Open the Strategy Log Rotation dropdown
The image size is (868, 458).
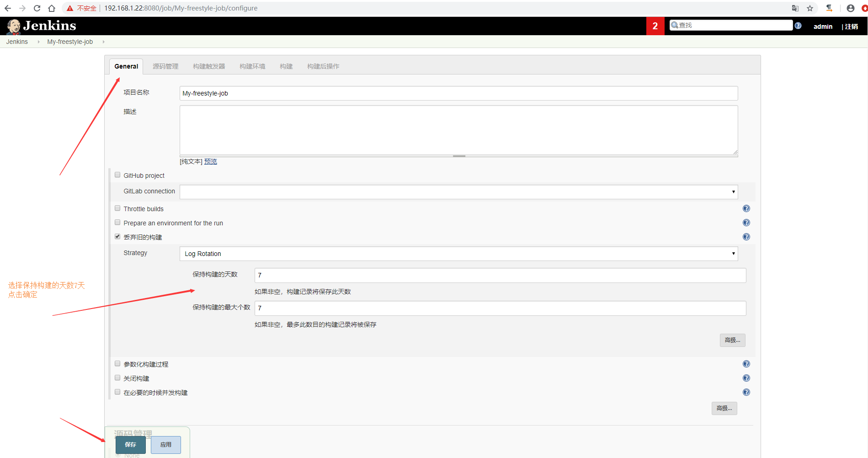(458, 254)
